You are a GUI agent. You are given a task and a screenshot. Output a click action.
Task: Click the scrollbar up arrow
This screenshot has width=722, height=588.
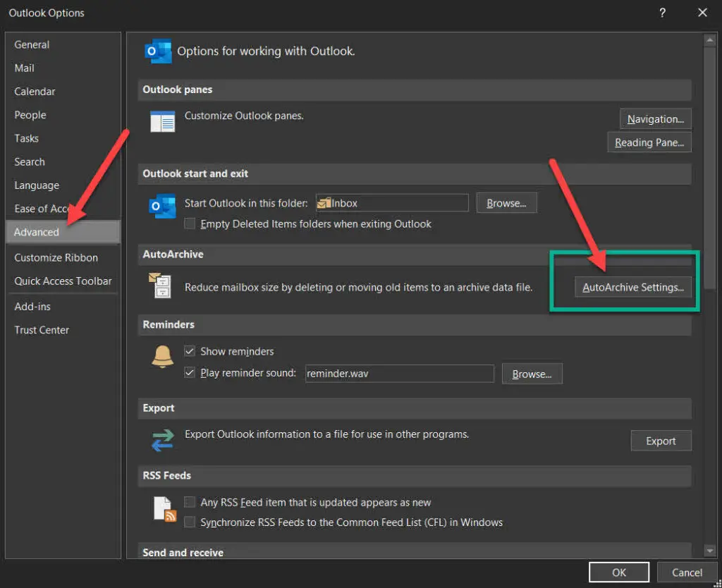point(709,40)
